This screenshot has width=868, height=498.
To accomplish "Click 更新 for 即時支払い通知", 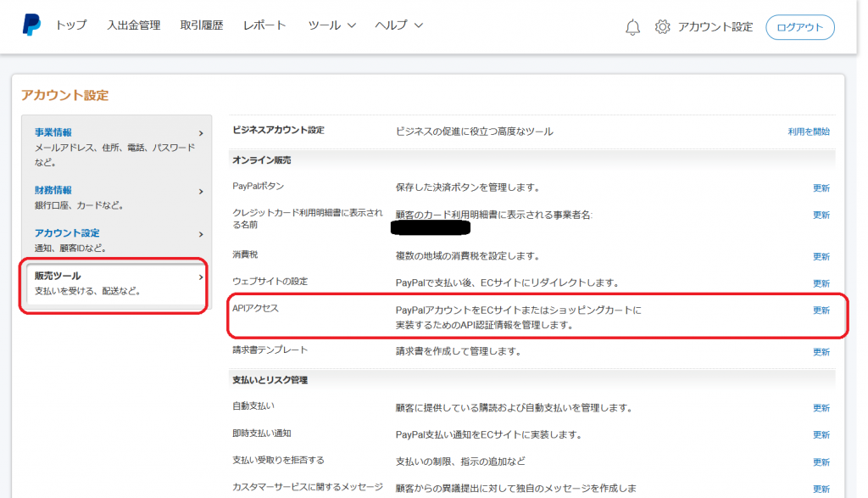I will (x=821, y=435).
